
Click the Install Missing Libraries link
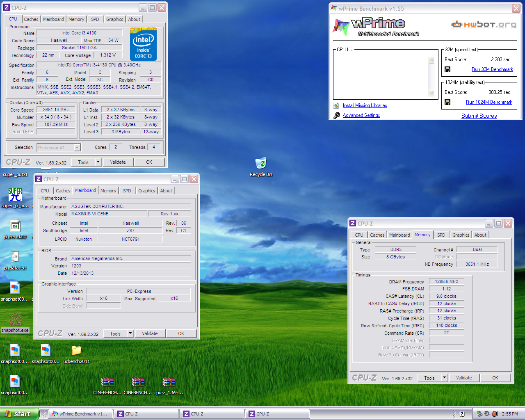[365, 105]
